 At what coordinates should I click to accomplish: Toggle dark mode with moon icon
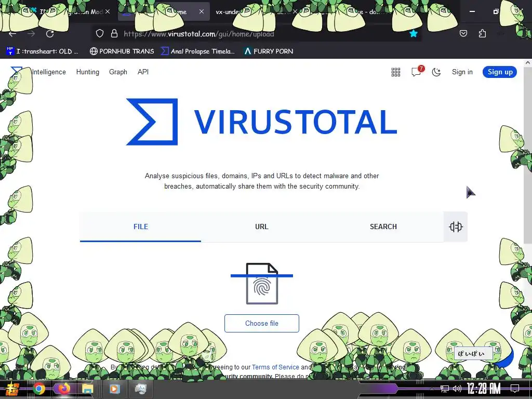pos(436,72)
